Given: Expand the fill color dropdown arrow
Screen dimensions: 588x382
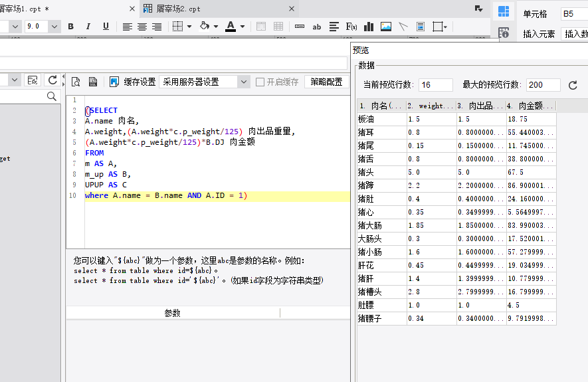Looking at the screenshot, I should [x=216, y=27].
